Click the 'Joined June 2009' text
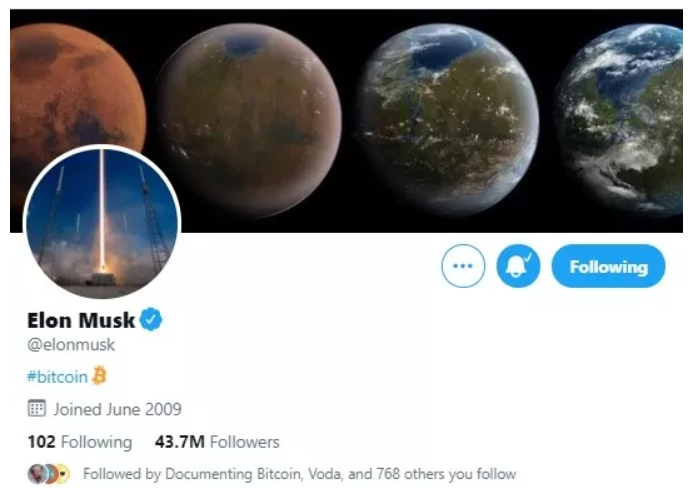This screenshot has width=692, height=497. pyautogui.click(x=118, y=408)
